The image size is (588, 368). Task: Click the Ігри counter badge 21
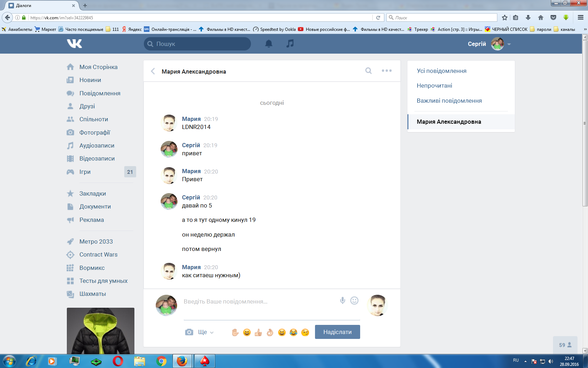130,172
